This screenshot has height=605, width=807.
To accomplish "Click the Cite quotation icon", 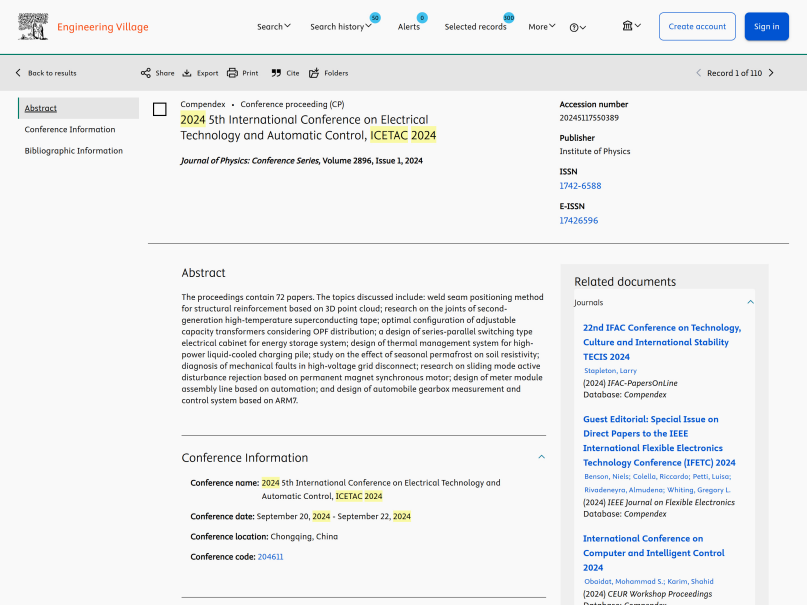I will point(276,73).
